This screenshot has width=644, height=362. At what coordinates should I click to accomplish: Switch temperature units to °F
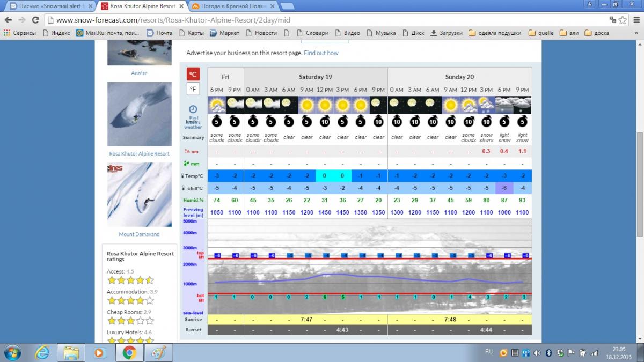[x=193, y=88]
